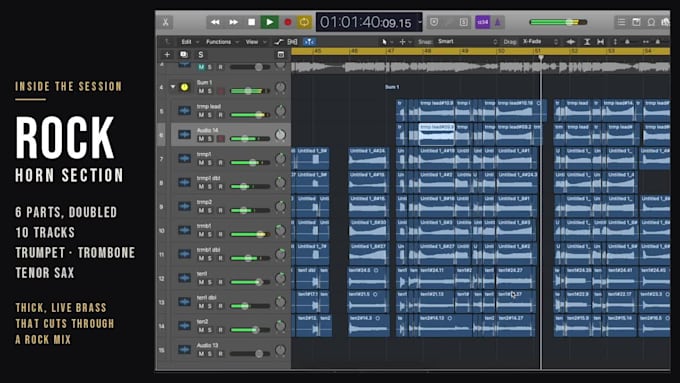Arm recording with red Record button

288,22
